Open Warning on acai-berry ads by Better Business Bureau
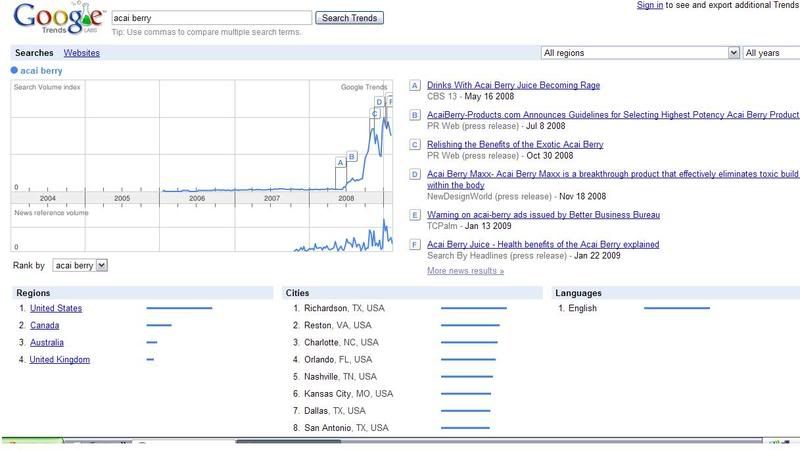The width and height of the screenshot is (800, 450). pos(543,215)
